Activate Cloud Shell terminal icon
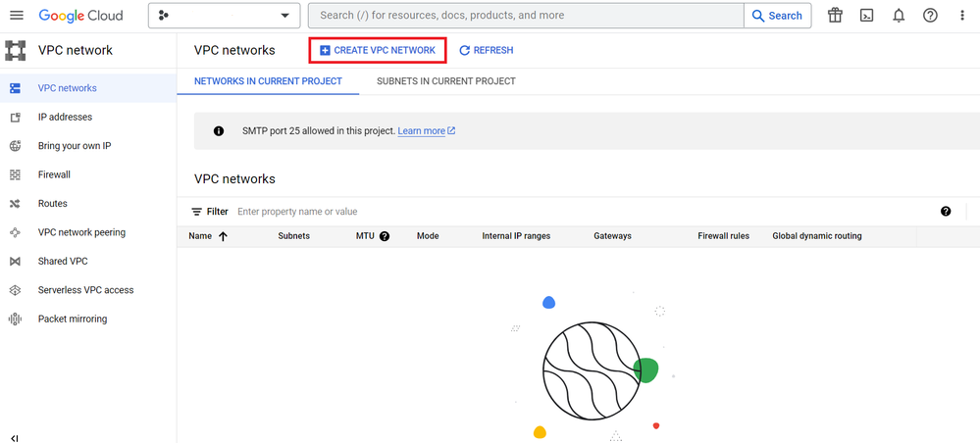The width and height of the screenshot is (980, 443). pos(866,16)
